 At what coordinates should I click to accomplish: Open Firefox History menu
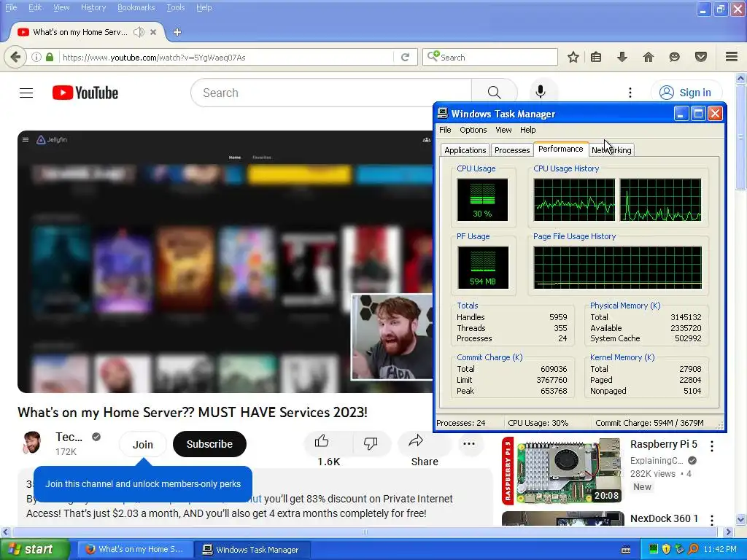click(x=93, y=7)
